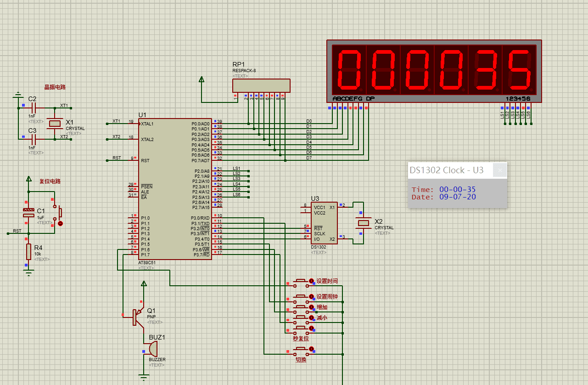Select capacitor C2 symbol
Screen dimensions: 588x385
point(33,108)
